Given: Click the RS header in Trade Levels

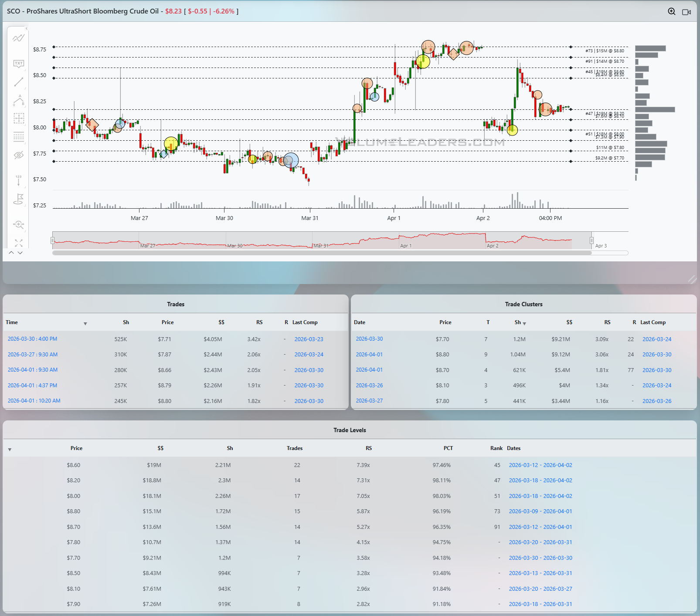Looking at the screenshot, I should (x=369, y=448).
